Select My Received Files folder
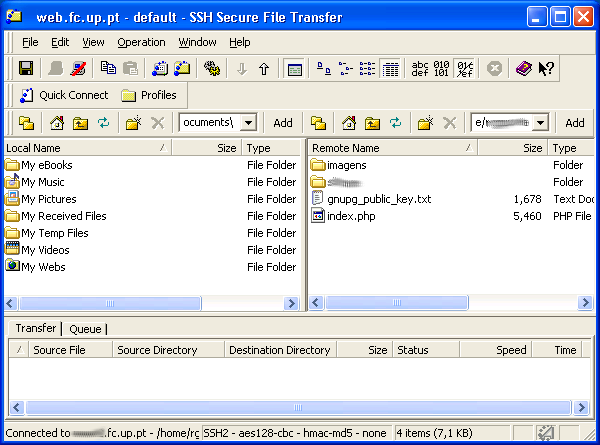600x445 pixels. pyautogui.click(x=56, y=216)
